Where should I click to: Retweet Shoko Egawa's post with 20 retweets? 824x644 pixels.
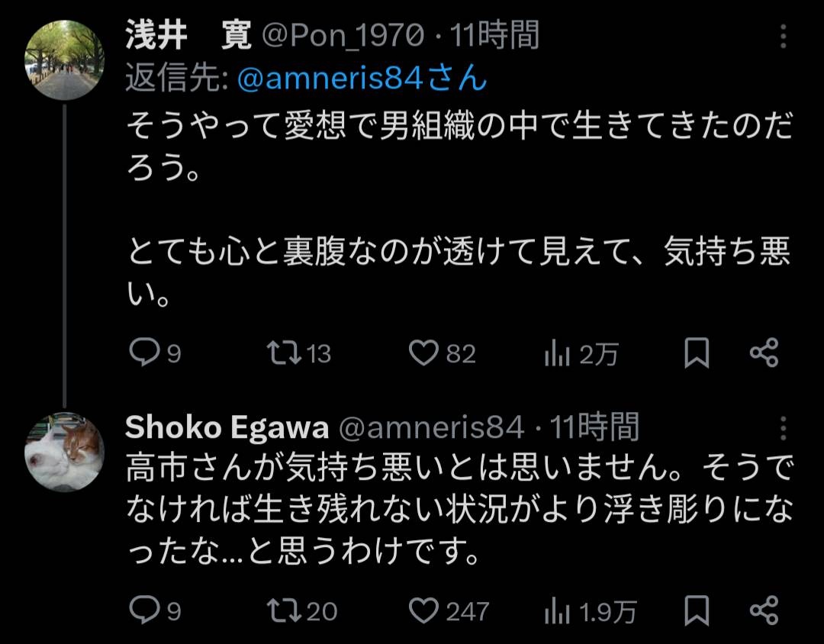pos(284,610)
